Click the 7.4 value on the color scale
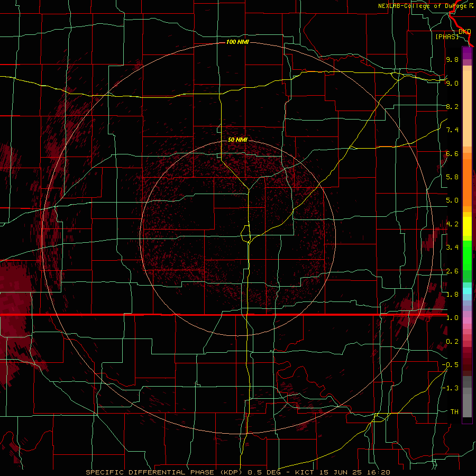This screenshot has width=476, height=476. [x=452, y=130]
